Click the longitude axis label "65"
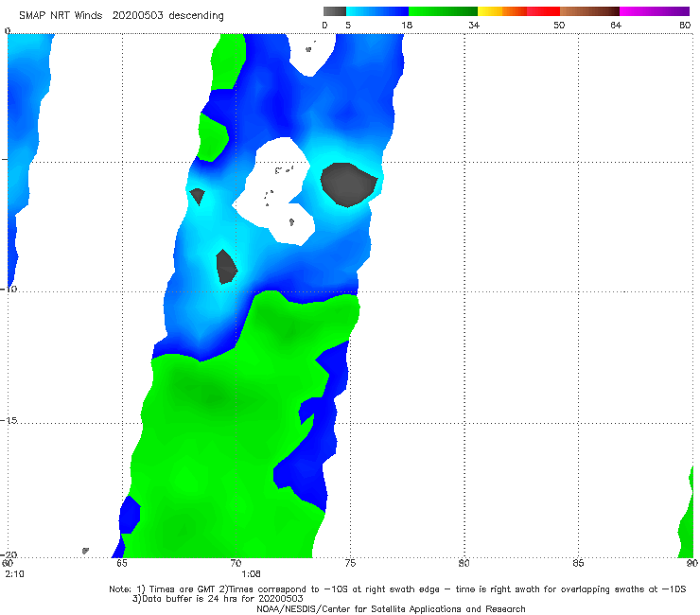The height and width of the screenshot is (615, 700). [x=122, y=563]
